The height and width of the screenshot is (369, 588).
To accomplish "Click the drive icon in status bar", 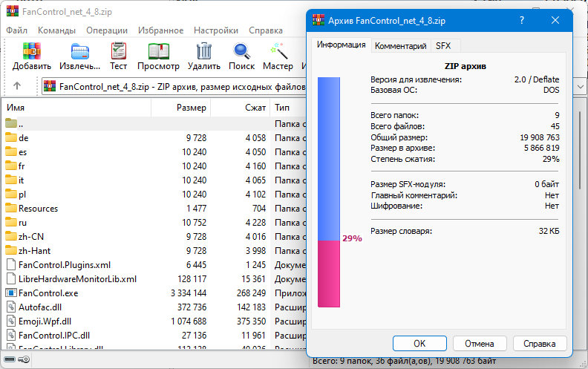I will (10, 359).
